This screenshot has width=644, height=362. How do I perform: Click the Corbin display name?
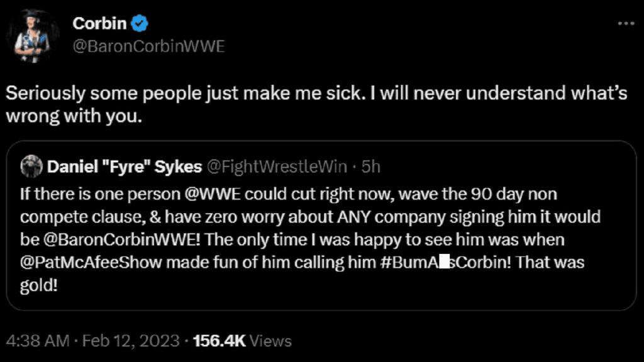point(99,24)
